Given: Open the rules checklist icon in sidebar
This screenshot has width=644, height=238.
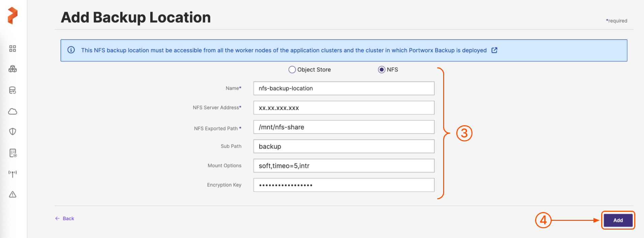Looking at the screenshot, I should [x=13, y=153].
